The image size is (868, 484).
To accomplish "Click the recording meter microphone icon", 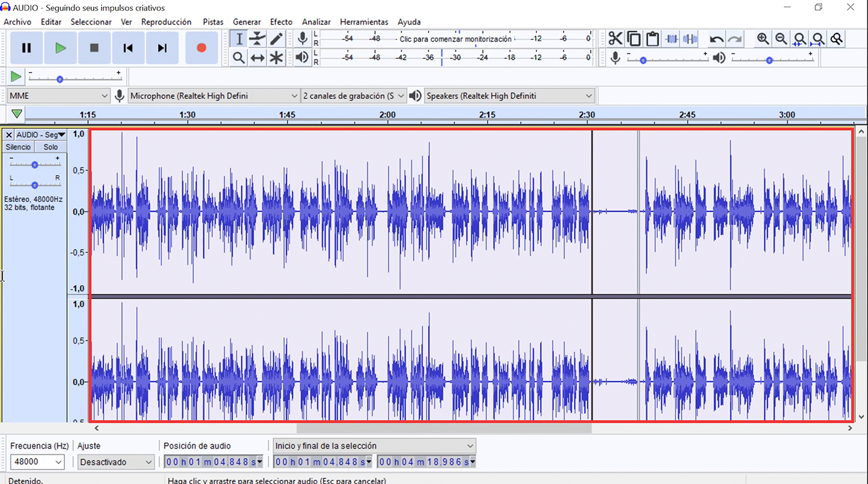I will point(303,38).
